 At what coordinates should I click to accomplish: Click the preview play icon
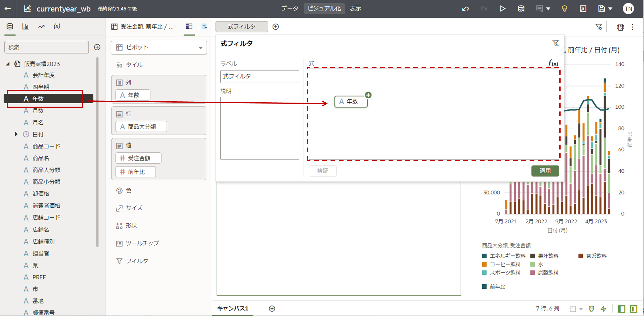point(502,9)
